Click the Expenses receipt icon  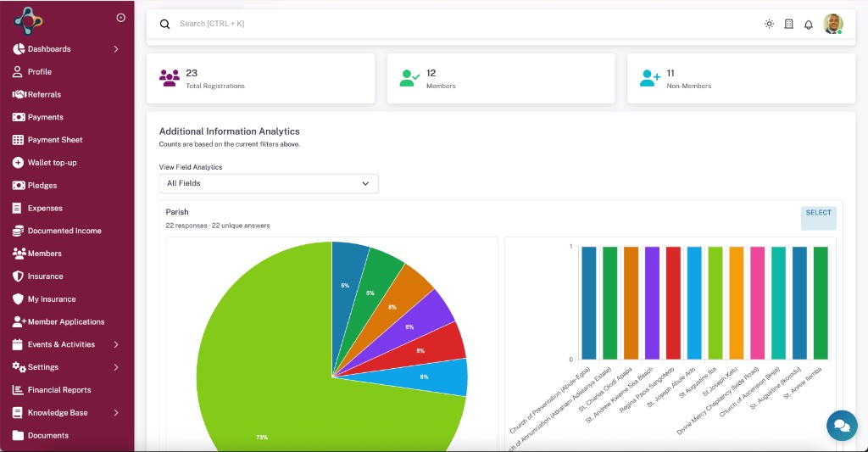pyautogui.click(x=17, y=208)
